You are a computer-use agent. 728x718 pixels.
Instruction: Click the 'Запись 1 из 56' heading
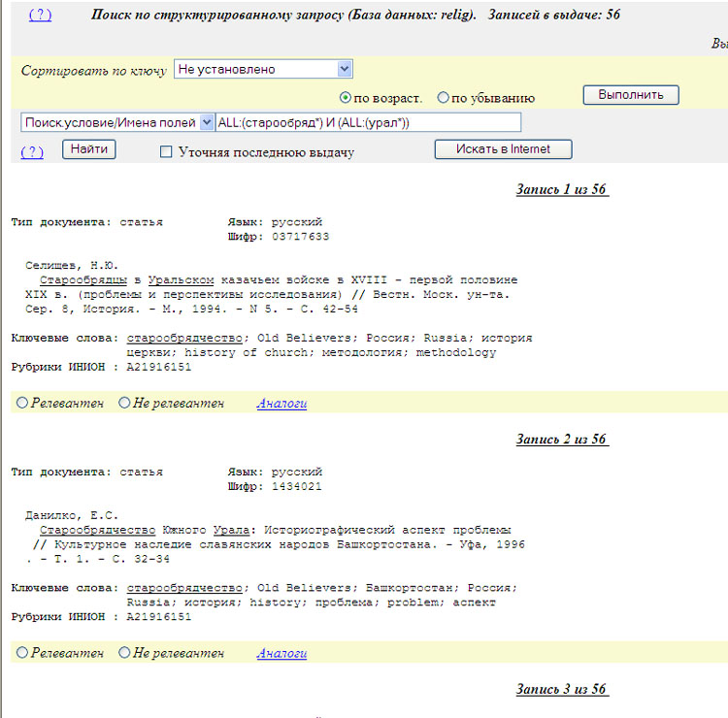coord(562,189)
